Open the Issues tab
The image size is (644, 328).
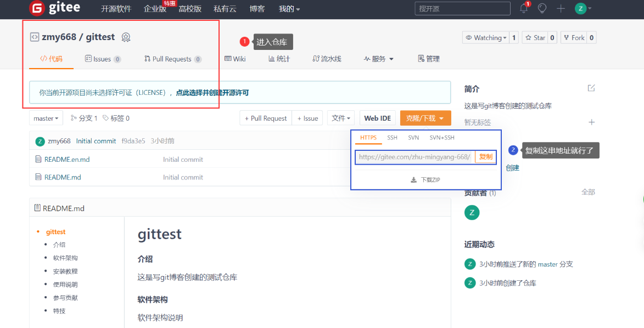pyautogui.click(x=103, y=59)
